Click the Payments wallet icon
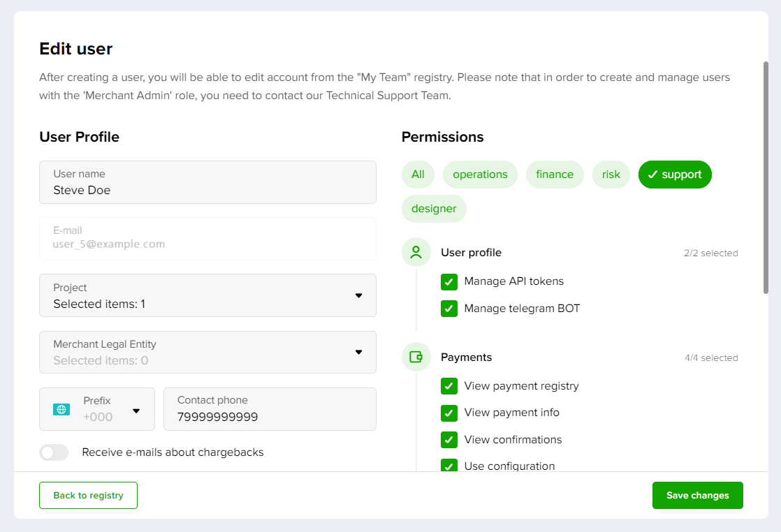This screenshot has width=781, height=532. 416,357
